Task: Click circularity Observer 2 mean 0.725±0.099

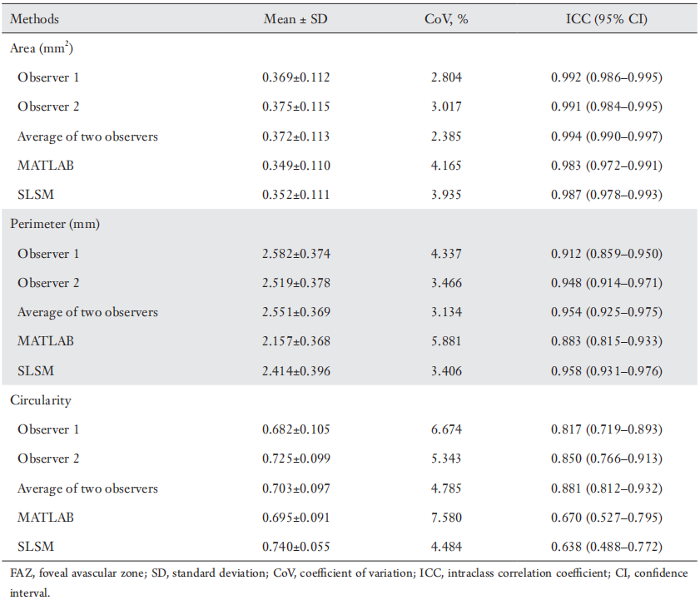Action: click(296, 459)
